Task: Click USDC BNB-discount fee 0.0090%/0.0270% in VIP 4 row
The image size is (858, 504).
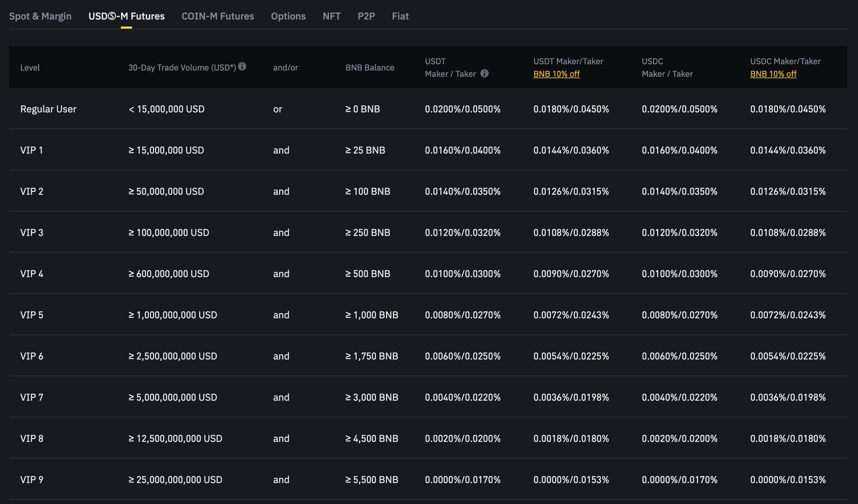Action: (x=788, y=274)
